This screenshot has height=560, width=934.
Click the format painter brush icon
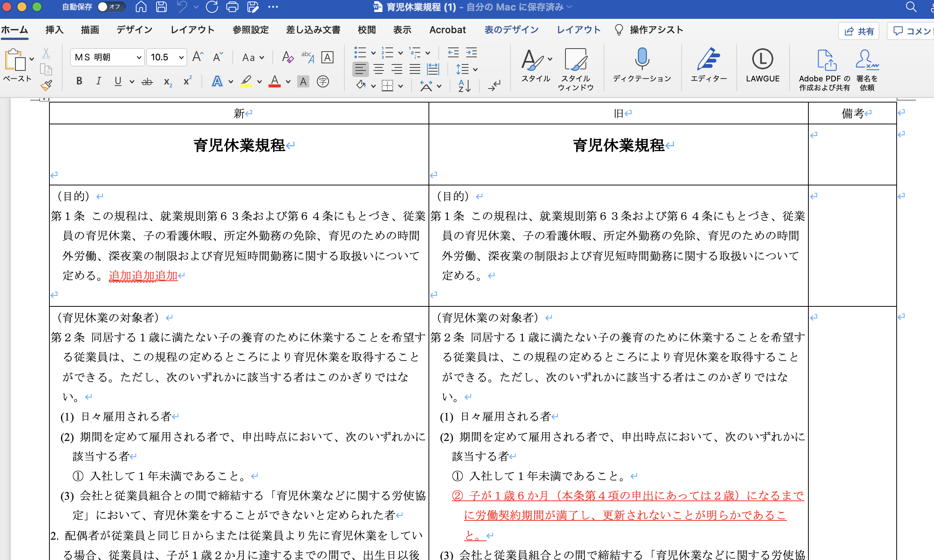[x=46, y=86]
